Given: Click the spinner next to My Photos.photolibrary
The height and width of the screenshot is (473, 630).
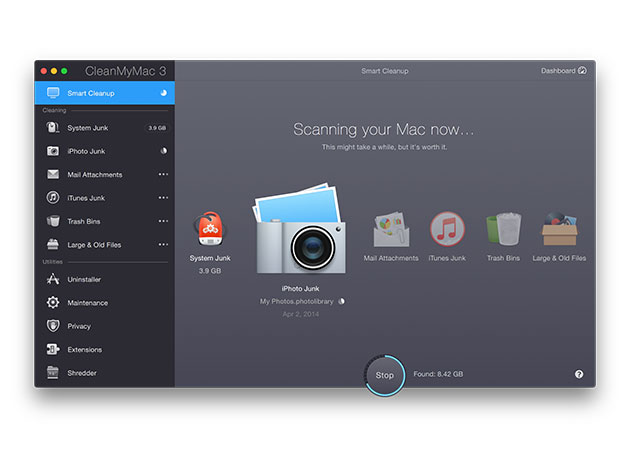Looking at the screenshot, I should tap(341, 301).
